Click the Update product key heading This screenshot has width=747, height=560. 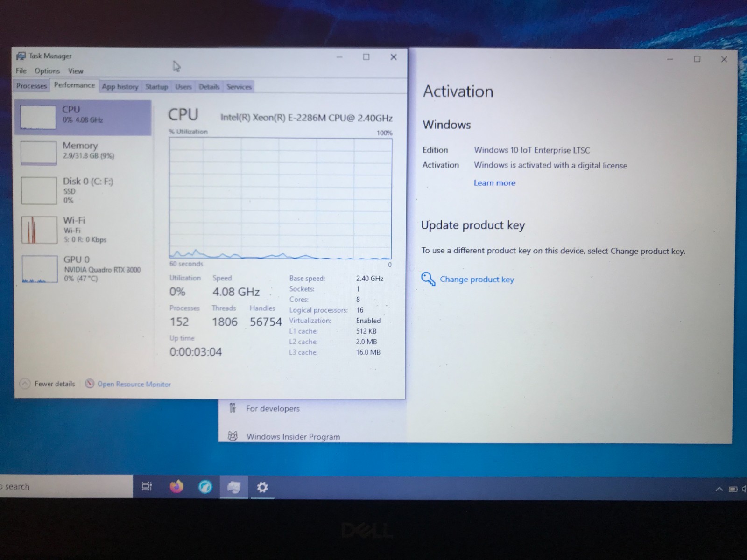473,225
